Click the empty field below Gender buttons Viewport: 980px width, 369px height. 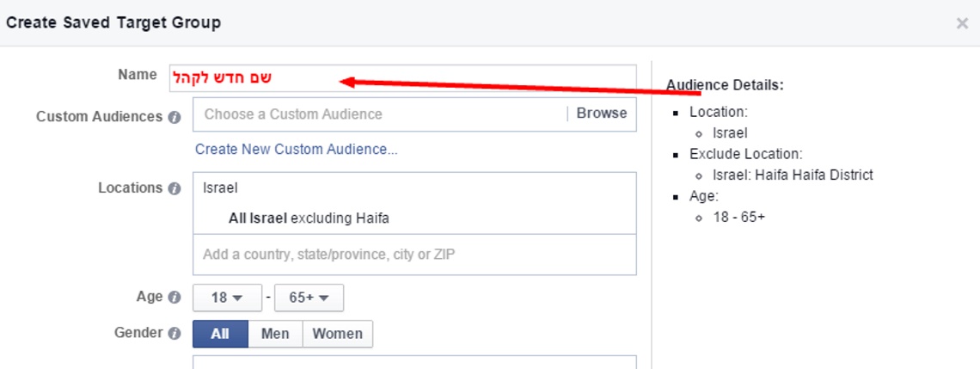[414, 362]
